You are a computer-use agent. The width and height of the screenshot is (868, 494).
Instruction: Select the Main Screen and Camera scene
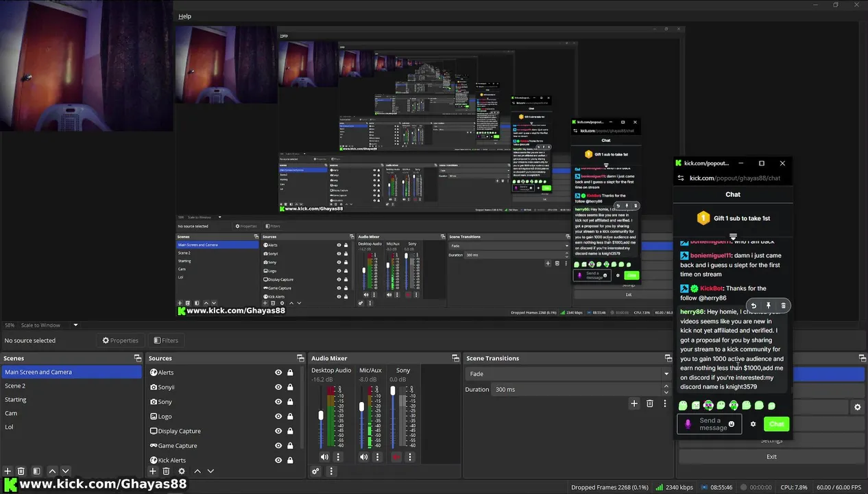point(72,372)
